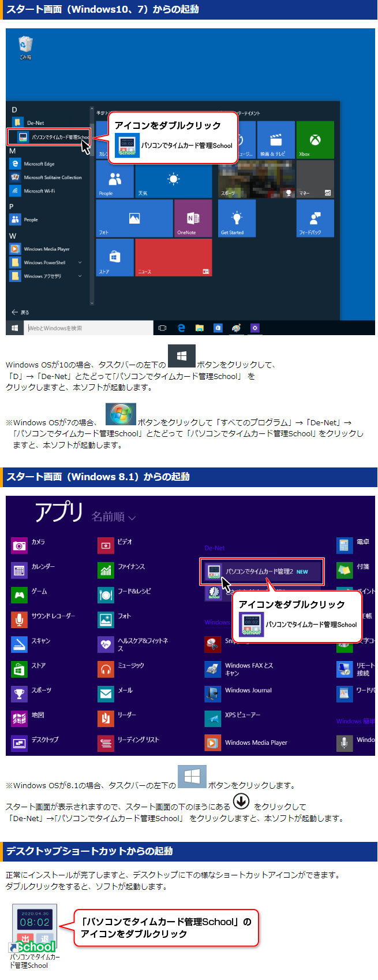Expand the Windows PowerShell folder chevron

tap(80, 262)
